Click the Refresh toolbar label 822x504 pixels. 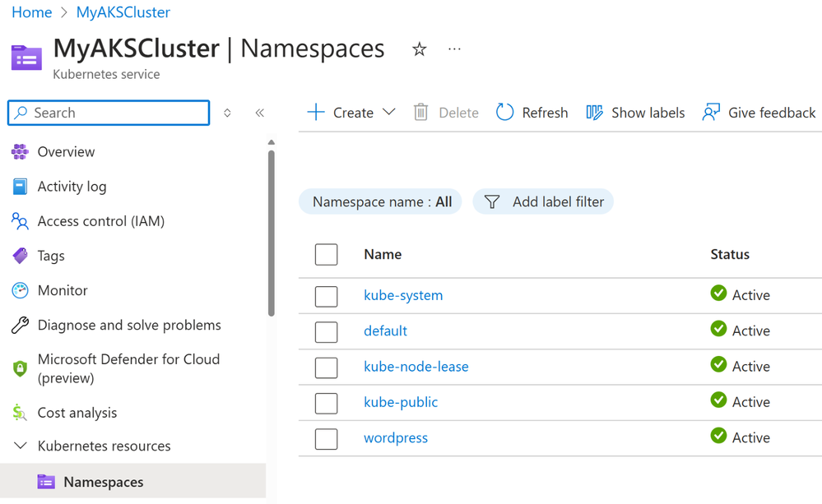click(x=545, y=113)
